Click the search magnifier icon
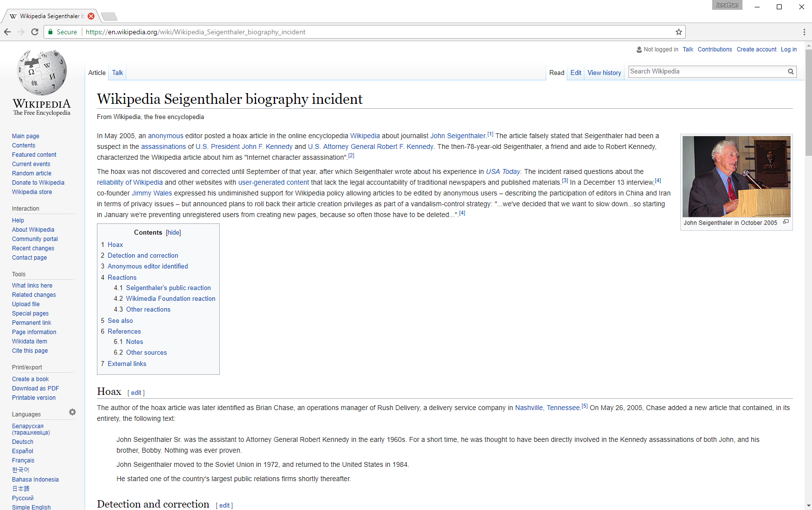The height and width of the screenshot is (510, 812). pos(790,72)
